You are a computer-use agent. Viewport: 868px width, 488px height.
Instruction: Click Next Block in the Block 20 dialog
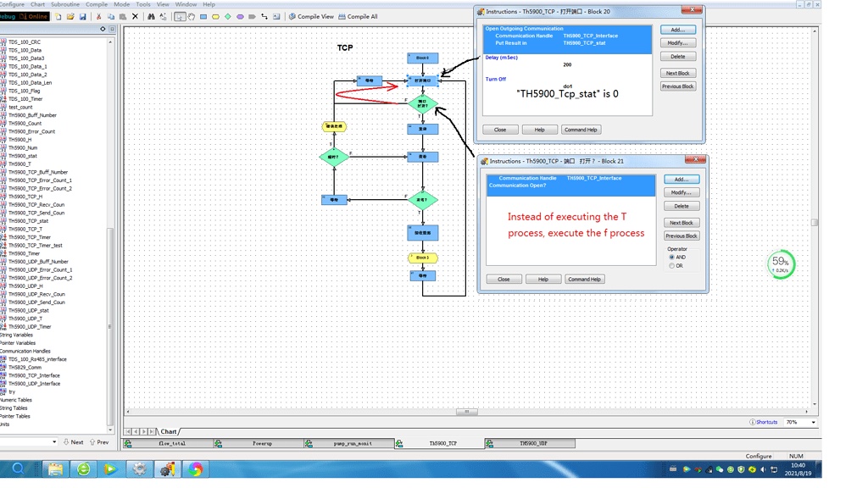click(680, 73)
